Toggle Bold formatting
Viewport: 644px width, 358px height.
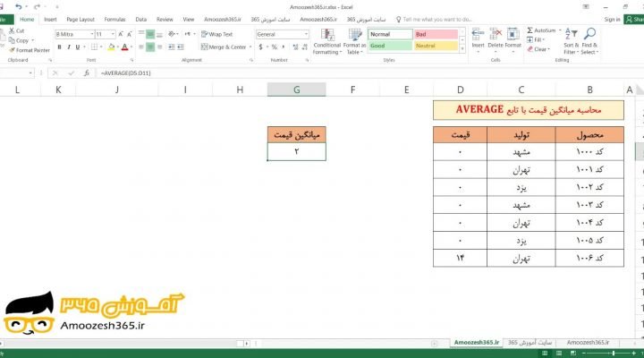60,47
